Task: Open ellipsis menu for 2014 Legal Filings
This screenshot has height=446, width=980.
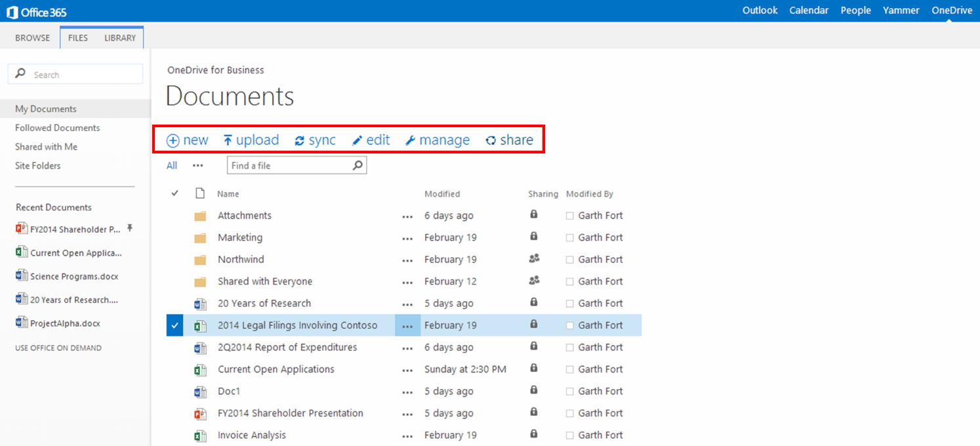Action: pos(407,326)
